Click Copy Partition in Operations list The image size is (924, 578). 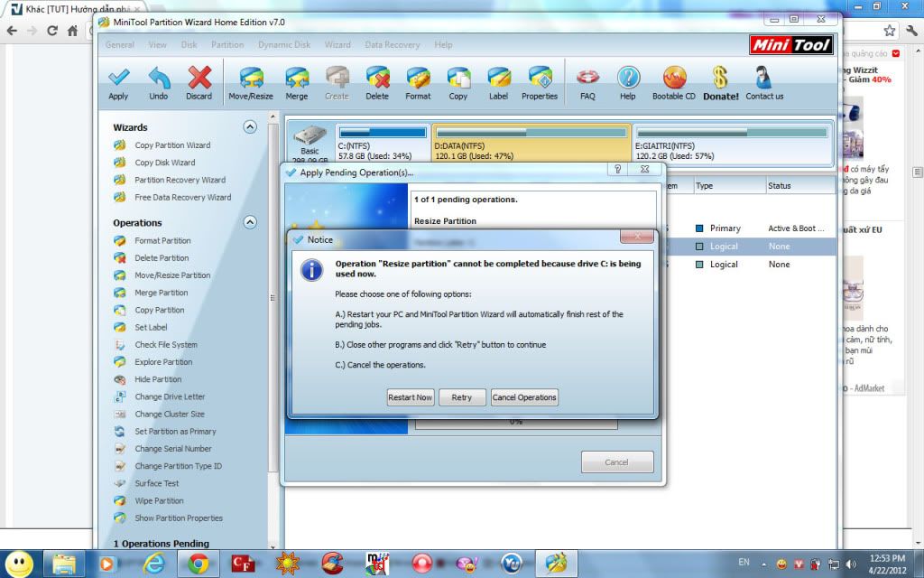[x=159, y=310]
